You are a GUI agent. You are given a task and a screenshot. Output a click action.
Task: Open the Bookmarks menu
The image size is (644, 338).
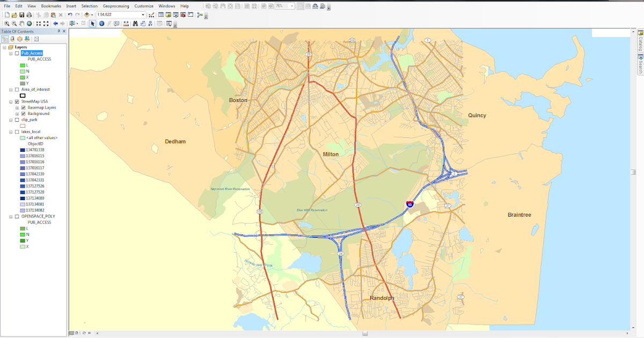click(53, 6)
